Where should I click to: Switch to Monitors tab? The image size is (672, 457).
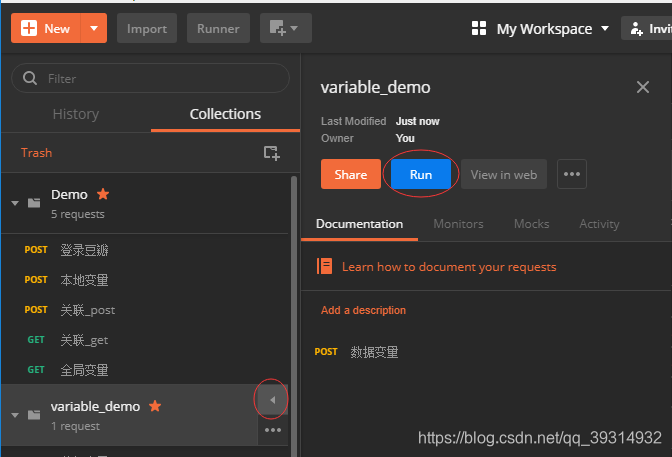(458, 224)
